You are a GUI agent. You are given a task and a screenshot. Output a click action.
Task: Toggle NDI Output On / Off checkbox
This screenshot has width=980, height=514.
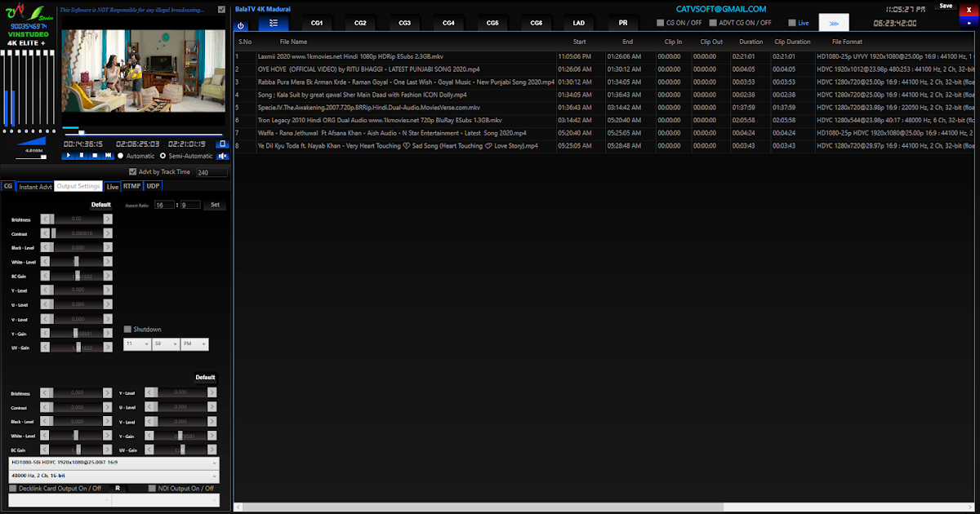point(152,489)
